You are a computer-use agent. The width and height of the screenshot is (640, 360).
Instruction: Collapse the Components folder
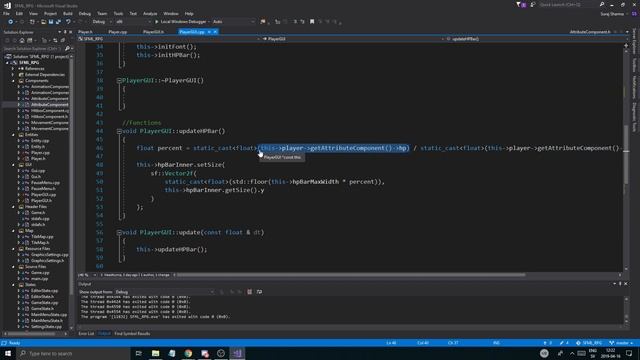pyautogui.click(x=13, y=81)
